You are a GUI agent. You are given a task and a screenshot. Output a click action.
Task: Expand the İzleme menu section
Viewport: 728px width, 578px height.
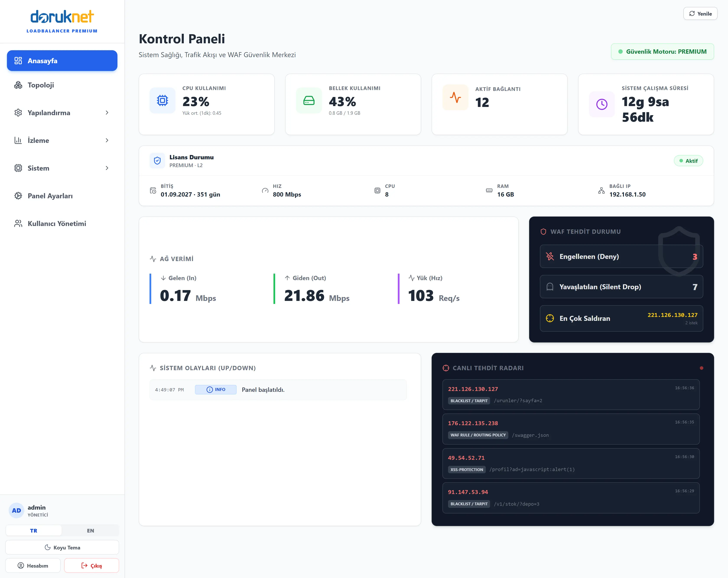[x=62, y=140]
